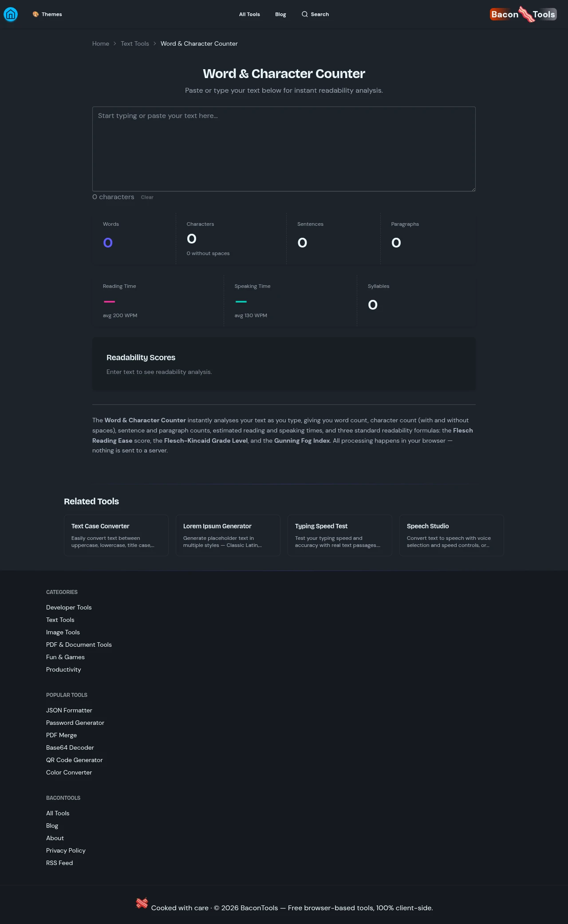Open All Tools in top navigation

[x=249, y=15]
